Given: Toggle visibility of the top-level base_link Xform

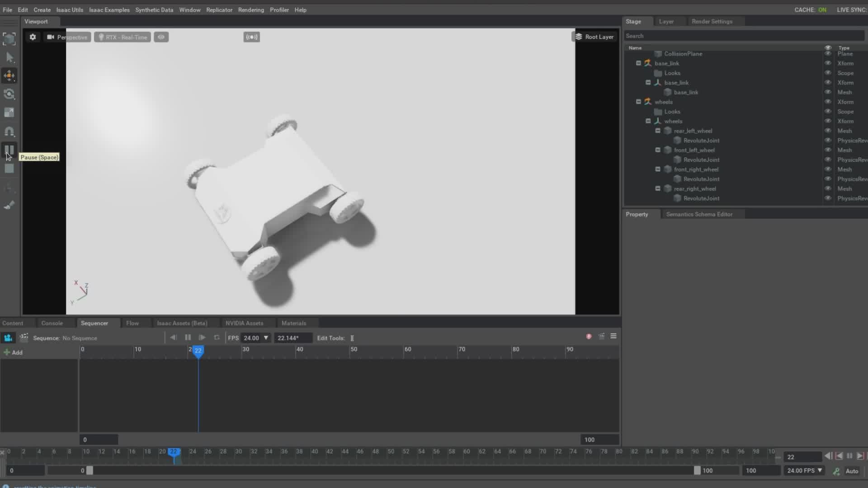Looking at the screenshot, I should tap(828, 63).
